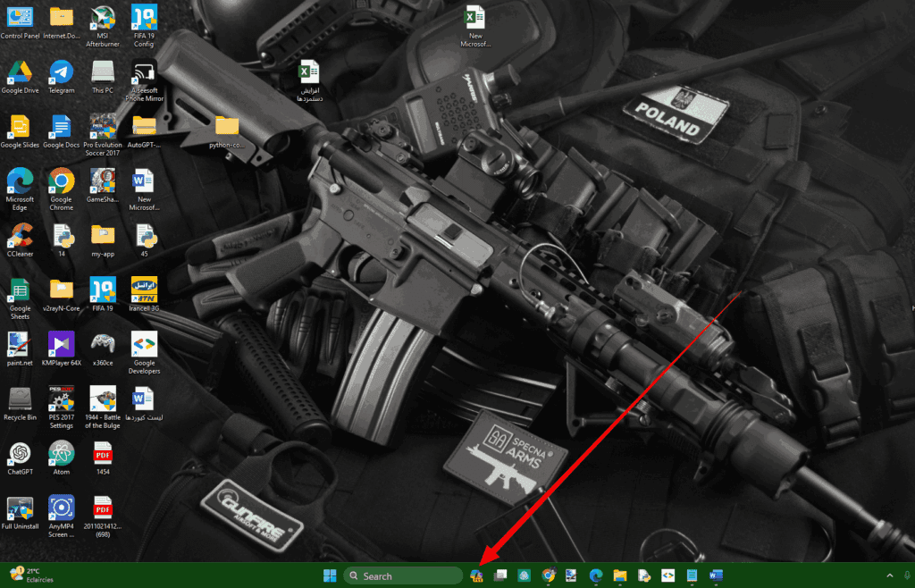
Task: Select the Control Panel desktop icon
Action: (20, 19)
